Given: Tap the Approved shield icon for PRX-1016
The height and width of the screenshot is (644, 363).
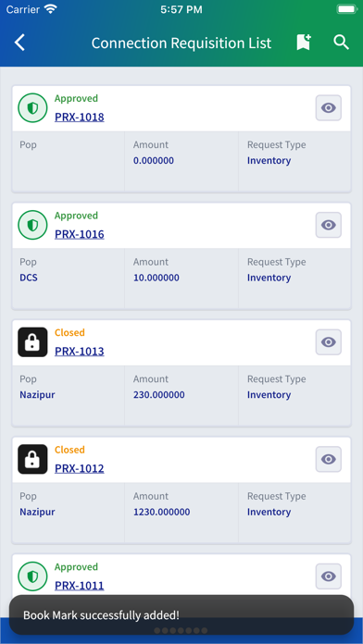Looking at the screenshot, I should (x=32, y=225).
